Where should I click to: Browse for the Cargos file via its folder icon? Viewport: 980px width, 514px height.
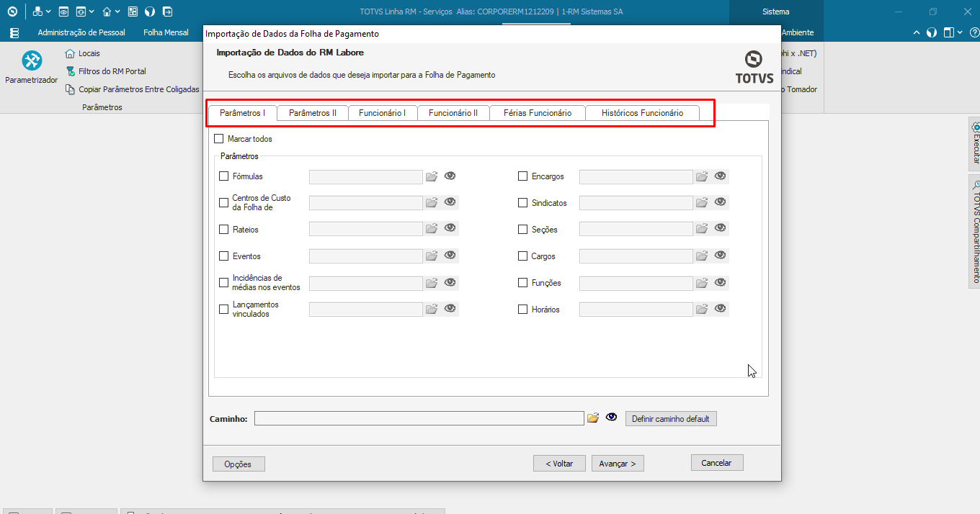pos(702,256)
